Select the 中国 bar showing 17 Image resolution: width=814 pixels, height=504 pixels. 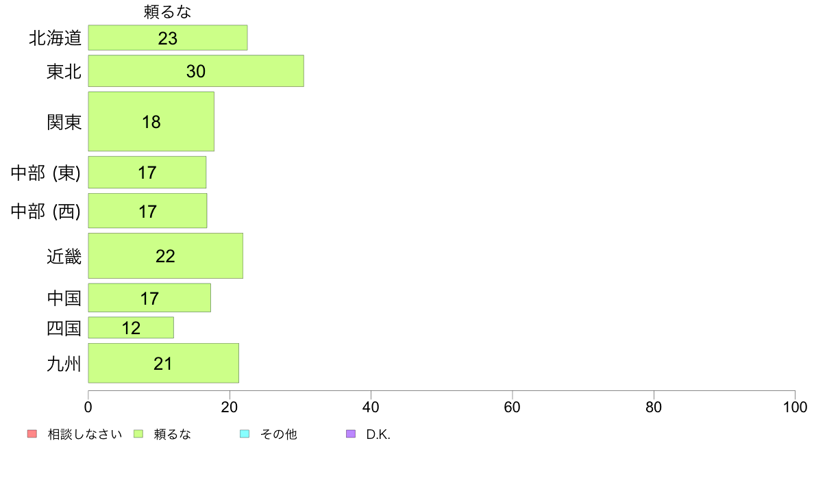[149, 298]
